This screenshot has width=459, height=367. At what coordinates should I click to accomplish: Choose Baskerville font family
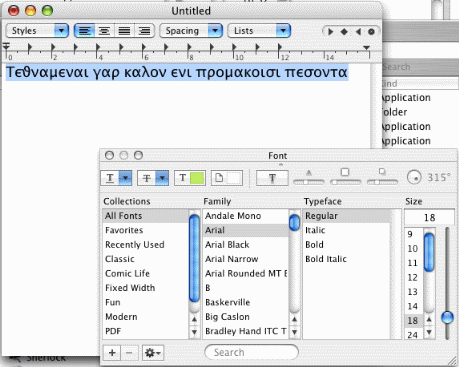pyautogui.click(x=245, y=302)
